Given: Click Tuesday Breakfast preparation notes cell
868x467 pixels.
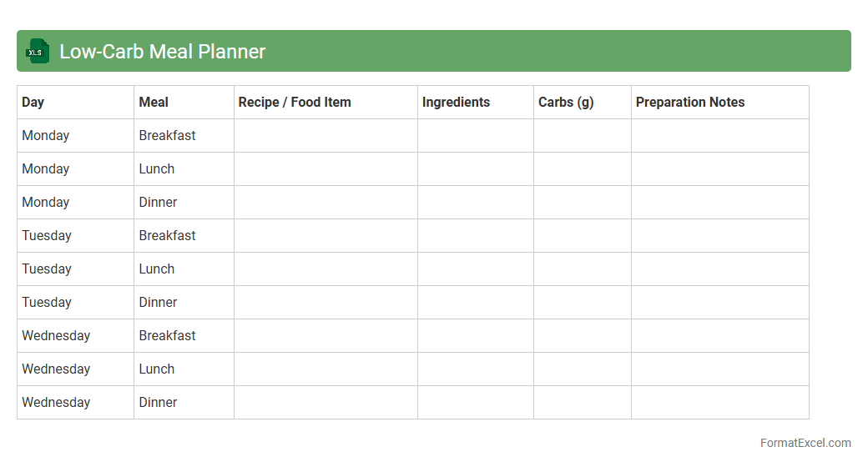Looking at the screenshot, I should click(719, 236).
